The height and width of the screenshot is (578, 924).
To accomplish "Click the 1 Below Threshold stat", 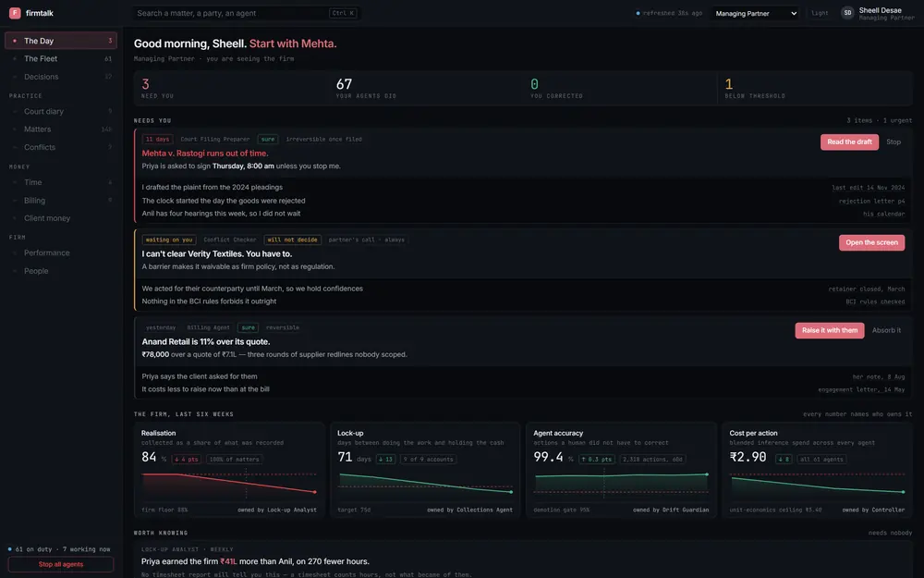I will (815, 89).
